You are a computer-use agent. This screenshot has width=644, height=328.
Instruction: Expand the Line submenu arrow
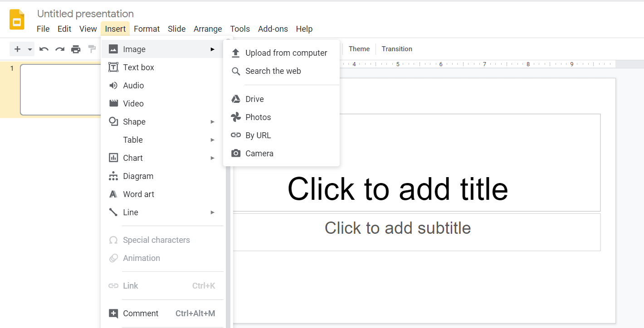[x=212, y=212]
